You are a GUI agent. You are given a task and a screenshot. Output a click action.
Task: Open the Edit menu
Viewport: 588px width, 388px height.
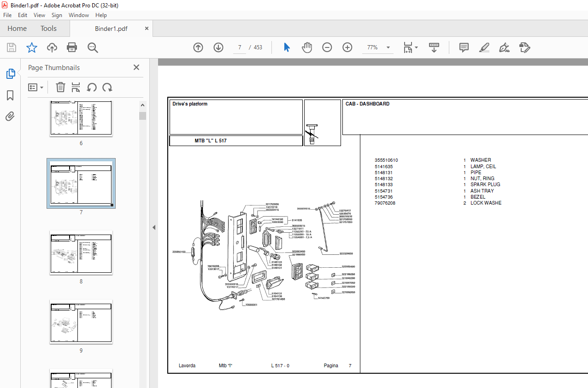point(23,15)
